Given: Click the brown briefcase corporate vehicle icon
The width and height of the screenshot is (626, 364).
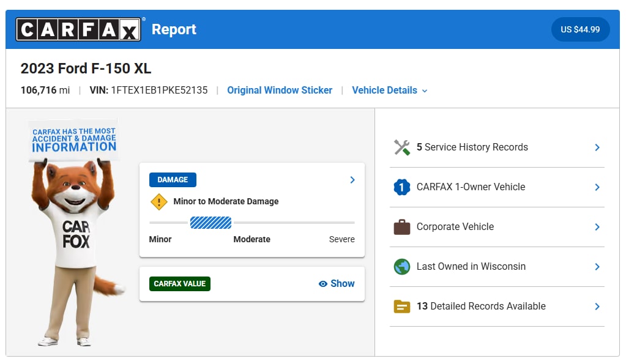Looking at the screenshot, I should tap(401, 227).
